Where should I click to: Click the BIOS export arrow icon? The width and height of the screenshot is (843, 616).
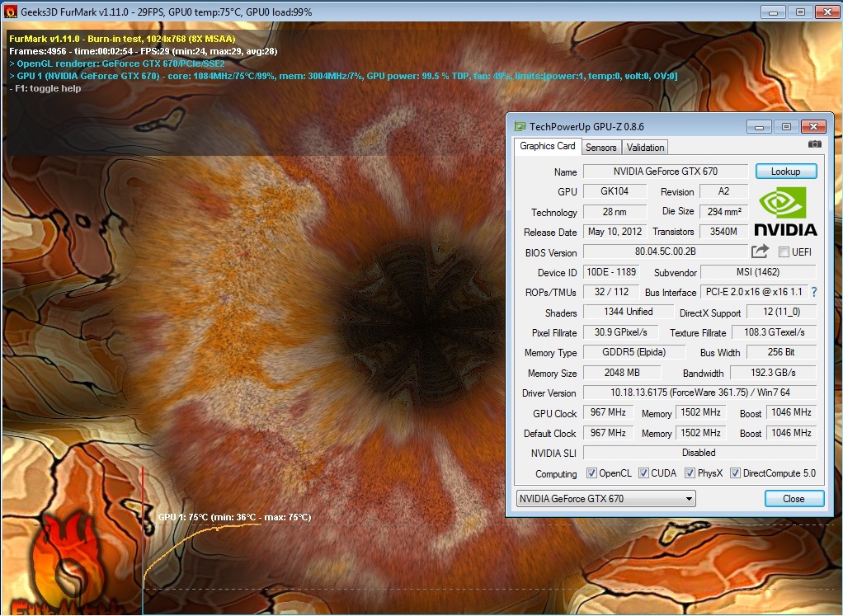(x=760, y=252)
